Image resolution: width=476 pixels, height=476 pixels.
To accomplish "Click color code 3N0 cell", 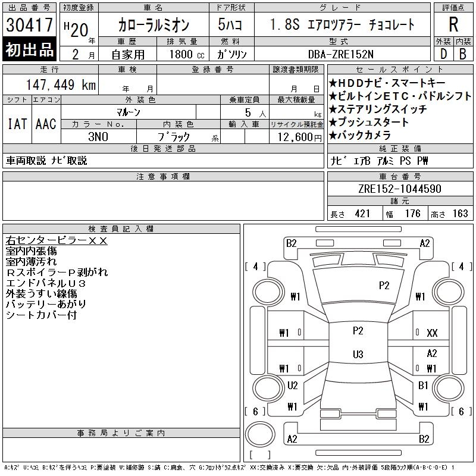I will (98, 136).
